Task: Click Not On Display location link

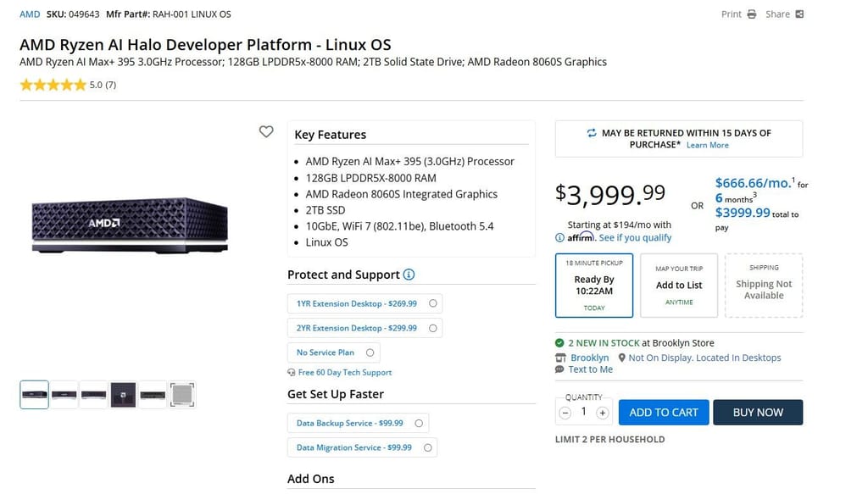Action: coord(704,358)
